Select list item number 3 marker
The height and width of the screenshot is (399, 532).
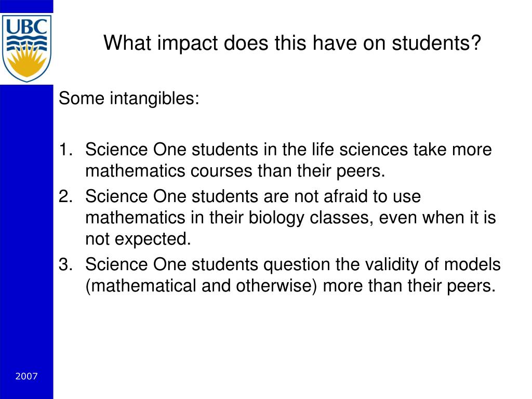tap(65, 264)
